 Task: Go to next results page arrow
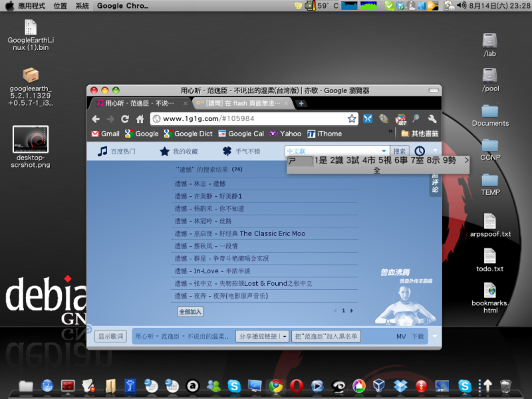point(352,311)
